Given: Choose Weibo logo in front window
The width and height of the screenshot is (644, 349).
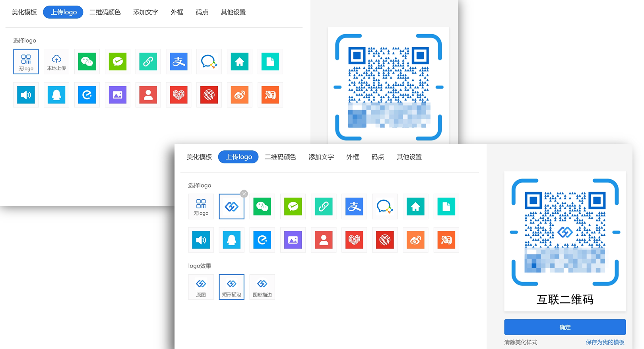Looking at the screenshot, I should [x=415, y=240].
